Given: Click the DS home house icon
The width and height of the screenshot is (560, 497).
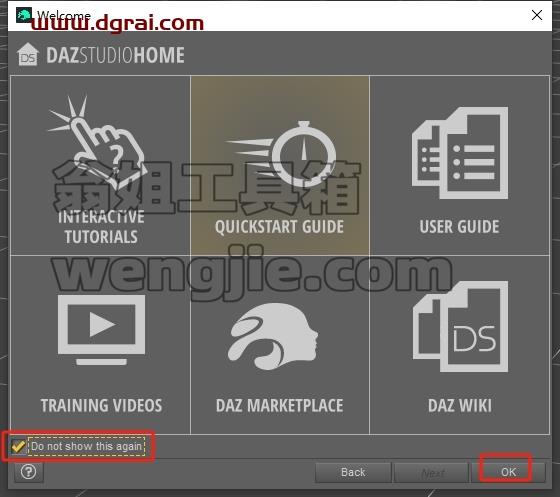Looking at the screenshot, I should point(28,55).
